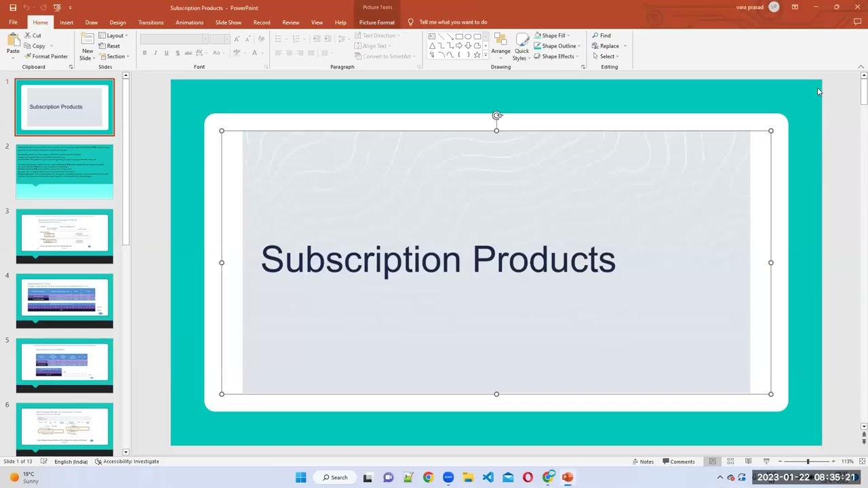Select slide 5 thumbnail
This screenshot has height=488, width=868.
64,365
